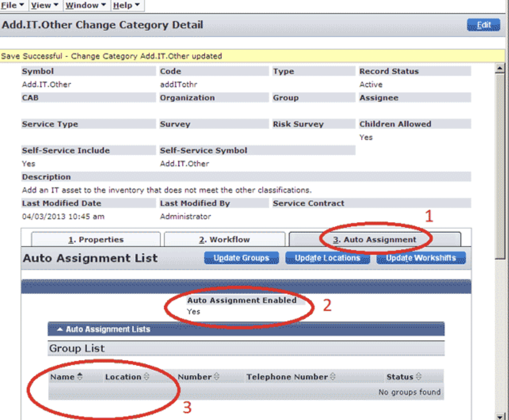509x420 pixels.
Task: Switch to the Properties tab
Action: click(x=96, y=240)
